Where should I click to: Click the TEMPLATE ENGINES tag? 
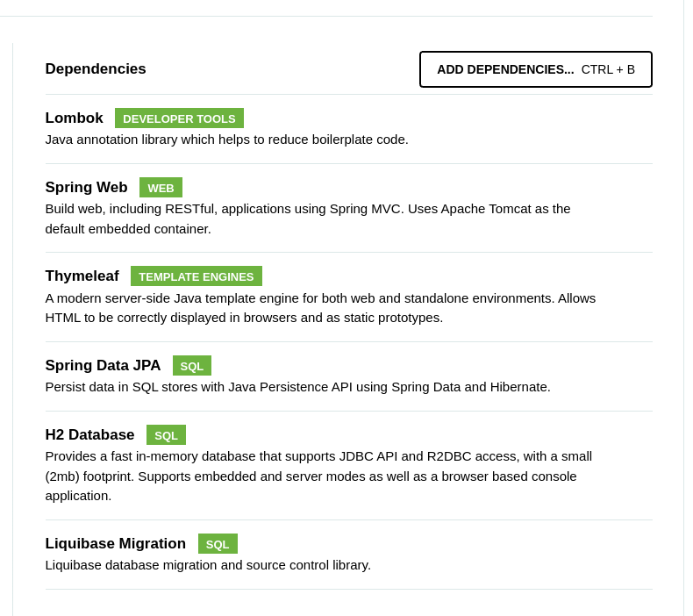tap(196, 276)
